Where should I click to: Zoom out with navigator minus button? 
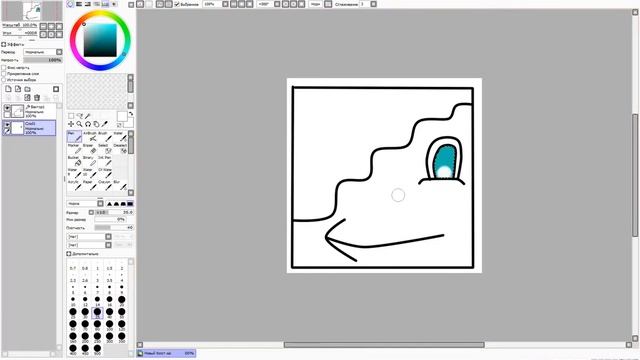coord(44,27)
